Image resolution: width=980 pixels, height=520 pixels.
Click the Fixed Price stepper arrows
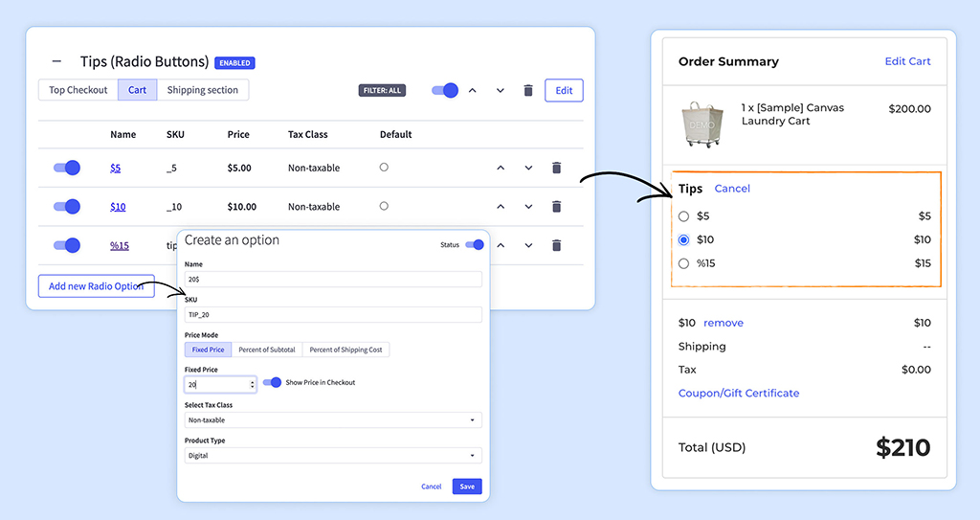[x=253, y=384]
